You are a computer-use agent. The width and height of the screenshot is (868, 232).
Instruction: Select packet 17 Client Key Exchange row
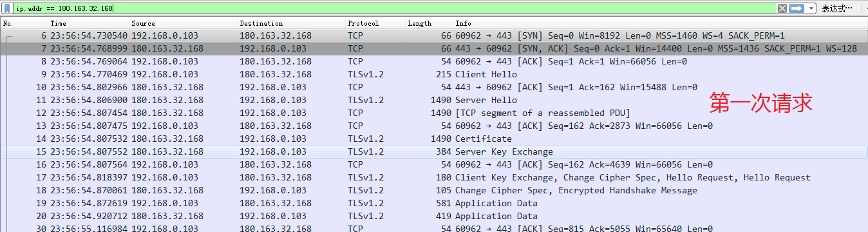click(434, 177)
